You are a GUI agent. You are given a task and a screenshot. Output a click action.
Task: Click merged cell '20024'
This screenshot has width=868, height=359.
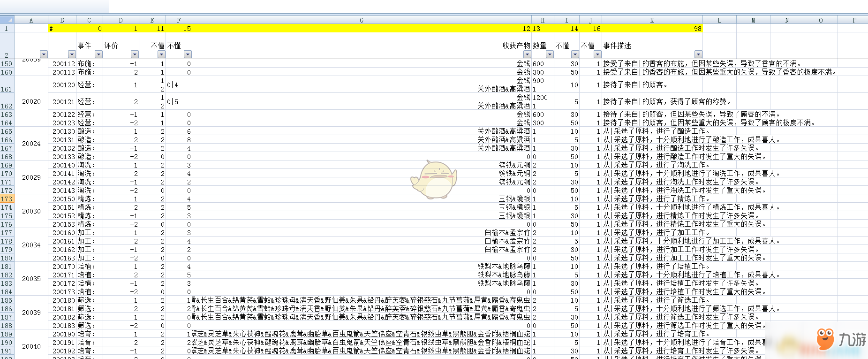31,144
